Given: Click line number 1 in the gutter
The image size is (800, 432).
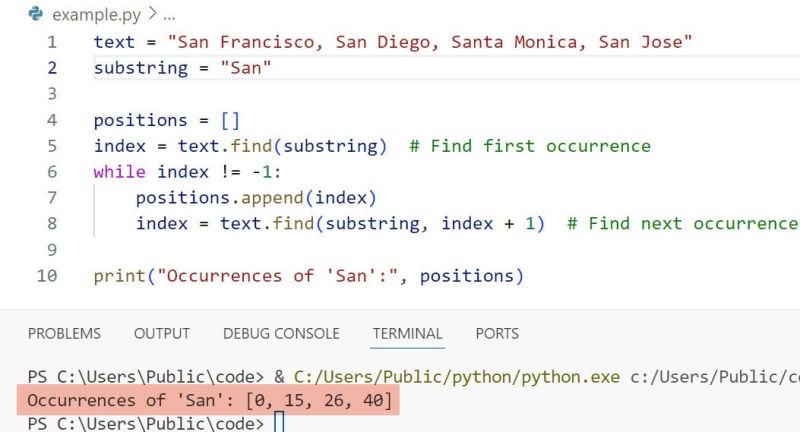Looking at the screenshot, I should 52,42.
